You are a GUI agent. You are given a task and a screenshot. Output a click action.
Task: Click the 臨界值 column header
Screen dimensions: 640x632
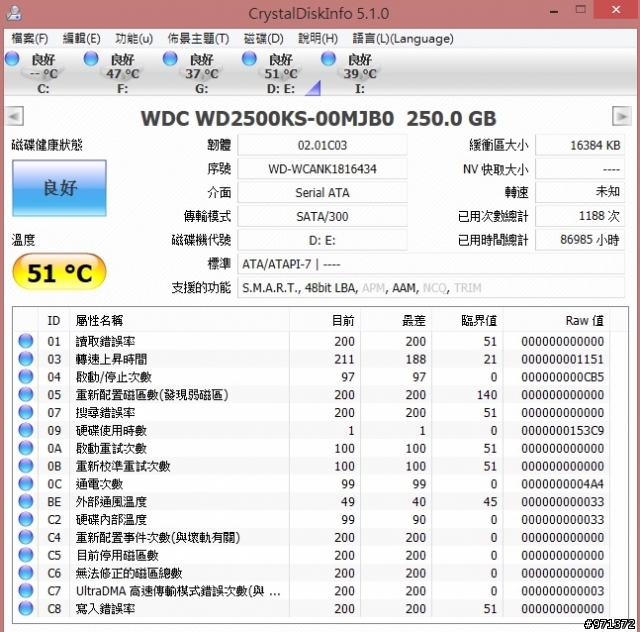tap(467, 320)
